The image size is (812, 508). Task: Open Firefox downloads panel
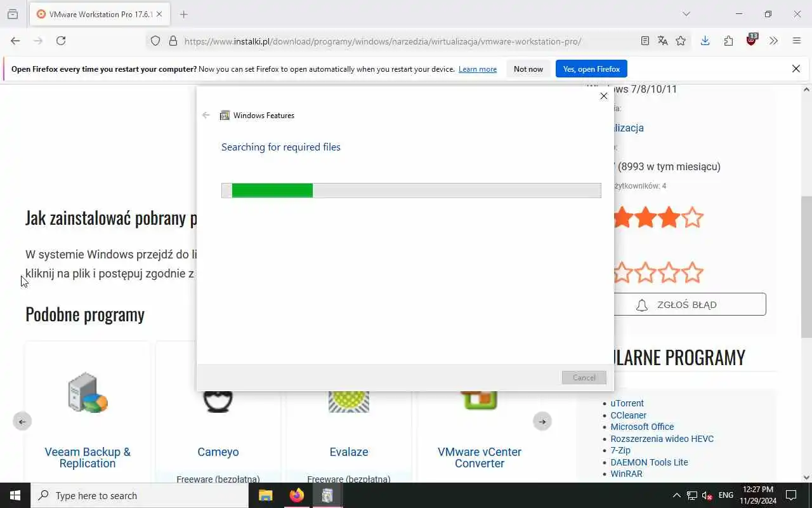[705, 41]
